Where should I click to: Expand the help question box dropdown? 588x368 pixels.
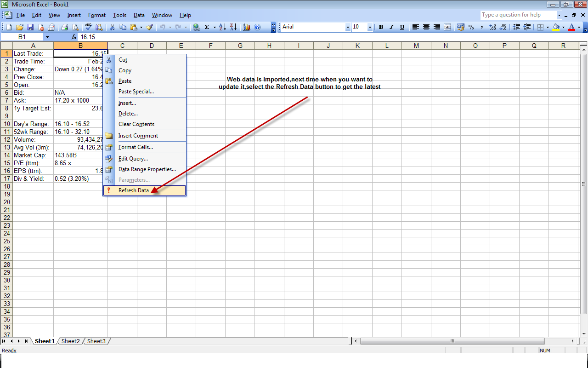pyautogui.click(x=559, y=15)
